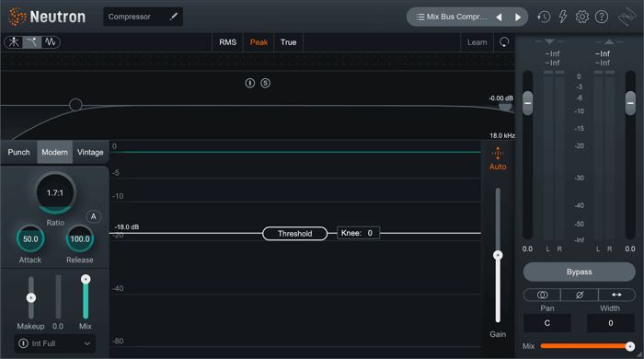The width and height of the screenshot is (644, 359).
Task: Click the Threshold handle label
Action: [295, 233]
